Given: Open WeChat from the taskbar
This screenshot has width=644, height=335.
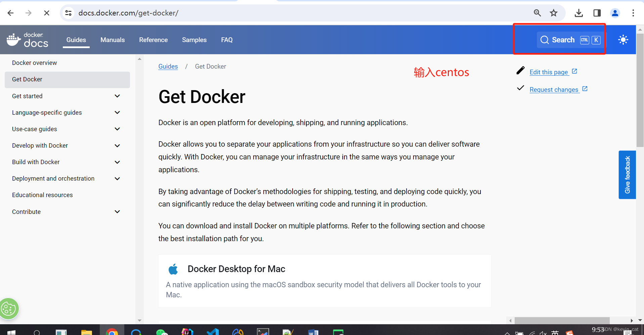Looking at the screenshot, I should [162, 332].
